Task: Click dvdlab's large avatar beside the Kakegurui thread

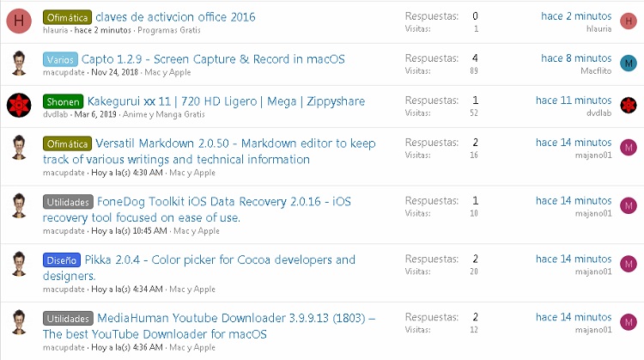Action: click(19, 105)
